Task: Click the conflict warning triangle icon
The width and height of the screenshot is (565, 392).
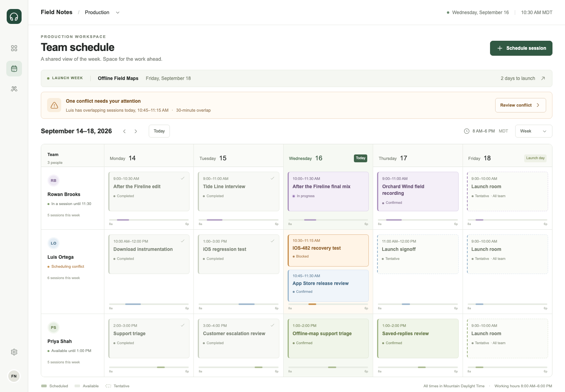Action: [x=54, y=105]
